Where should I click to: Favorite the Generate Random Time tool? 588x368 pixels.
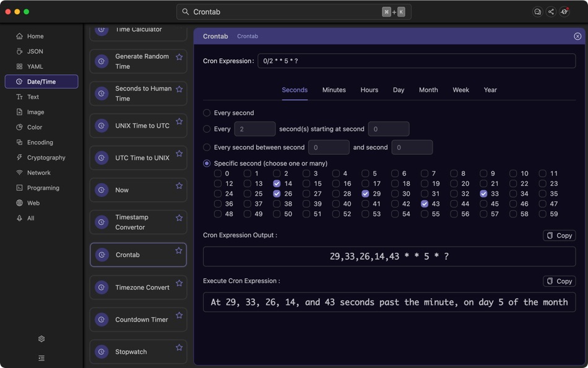179,57
